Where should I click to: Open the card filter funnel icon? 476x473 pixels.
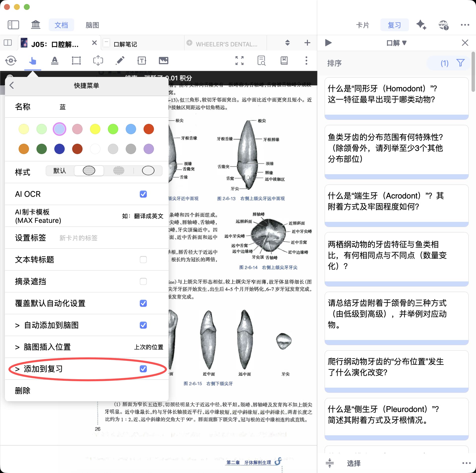[x=460, y=63]
